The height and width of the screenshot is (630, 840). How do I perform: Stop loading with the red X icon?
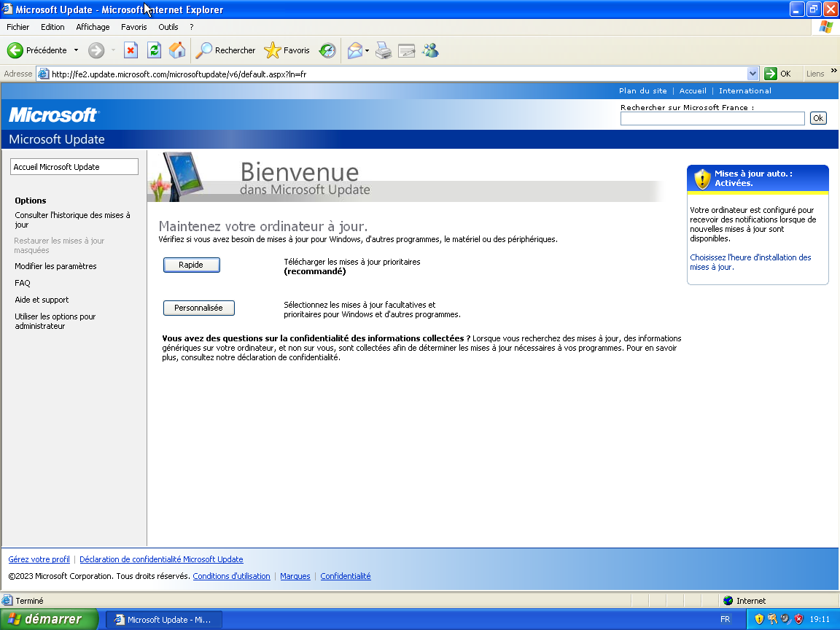131,50
